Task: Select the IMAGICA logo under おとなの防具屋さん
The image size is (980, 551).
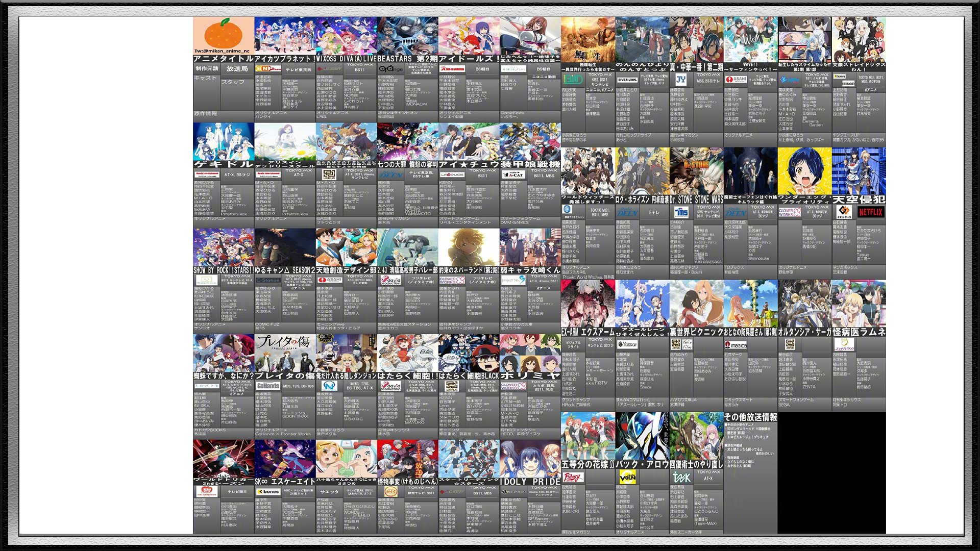Action: pyautogui.click(x=736, y=345)
